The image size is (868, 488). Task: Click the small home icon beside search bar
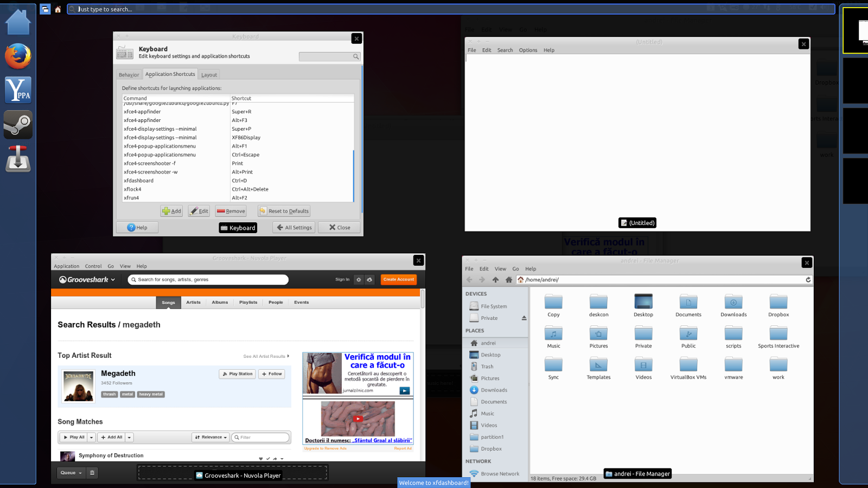tap(58, 9)
